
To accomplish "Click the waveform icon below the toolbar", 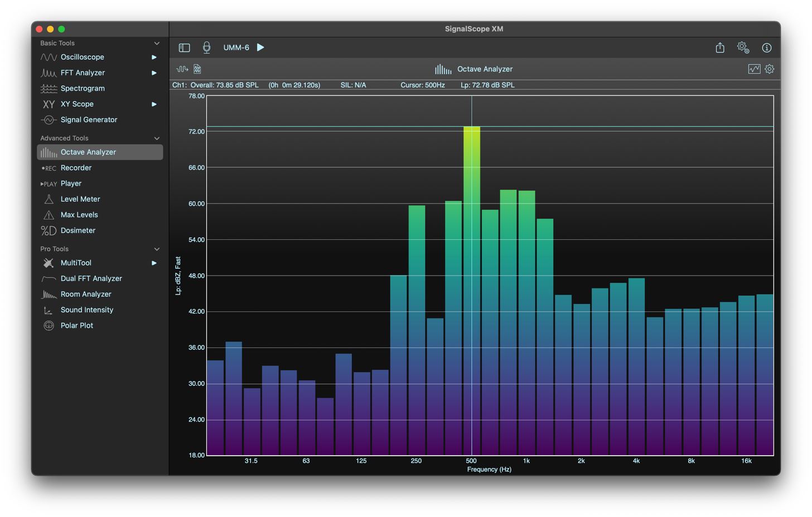I will coord(182,69).
